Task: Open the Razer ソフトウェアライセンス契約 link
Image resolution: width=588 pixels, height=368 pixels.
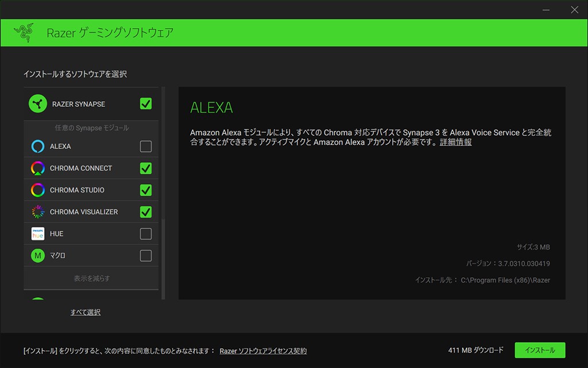Action: click(263, 351)
